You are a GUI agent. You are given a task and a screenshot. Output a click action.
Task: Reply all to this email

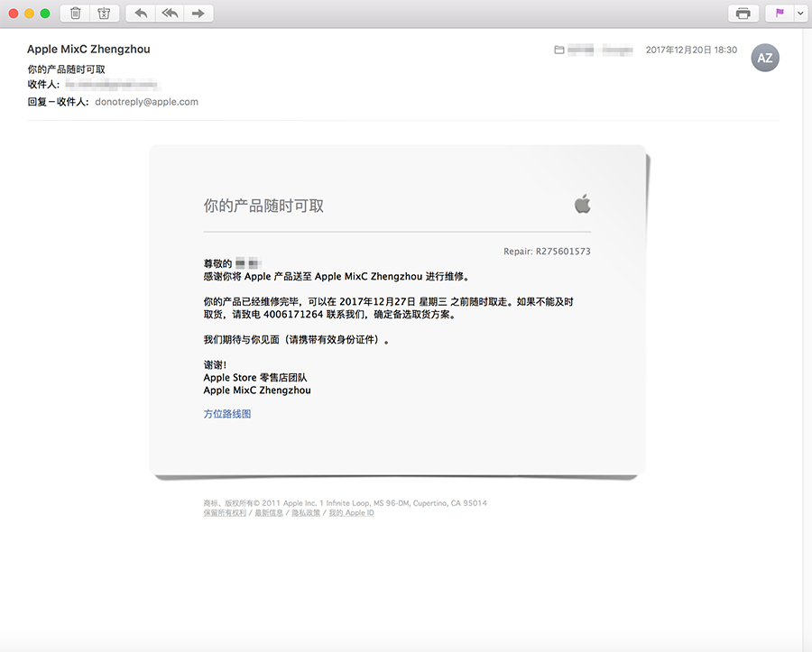tap(170, 14)
